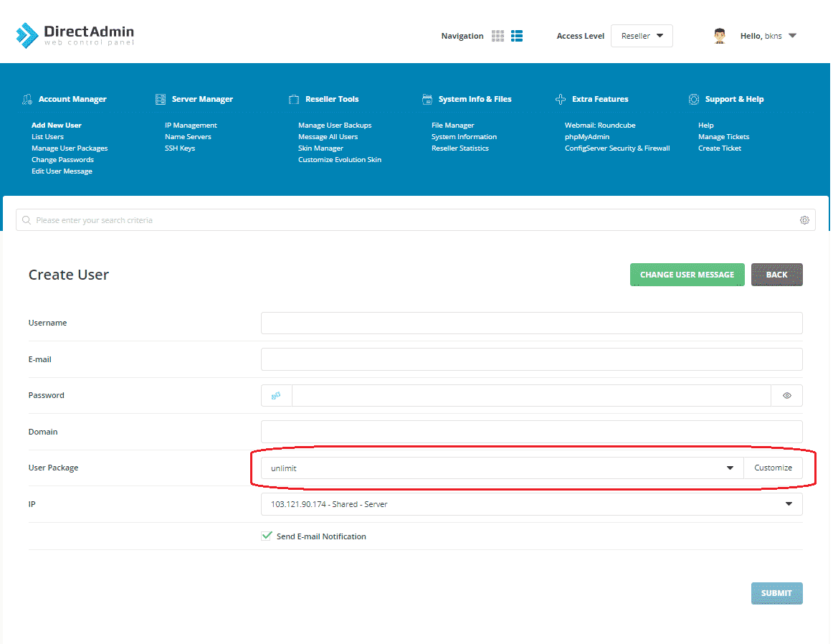This screenshot has height=644, width=833.
Task: Expand the Hello, bkns user menu
Action: click(768, 36)
